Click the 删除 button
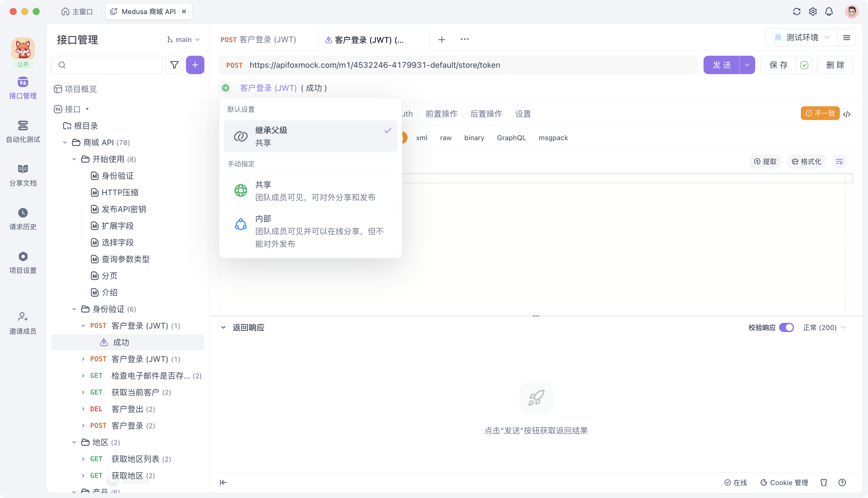The height and width of the screenshot is (498, 868). (835, 65)
